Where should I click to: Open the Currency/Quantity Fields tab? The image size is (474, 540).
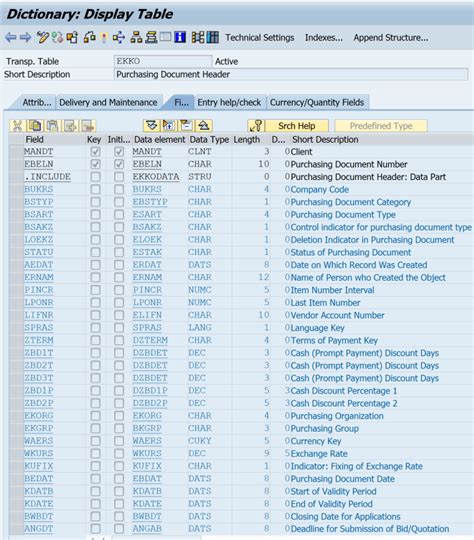[317, 102]
